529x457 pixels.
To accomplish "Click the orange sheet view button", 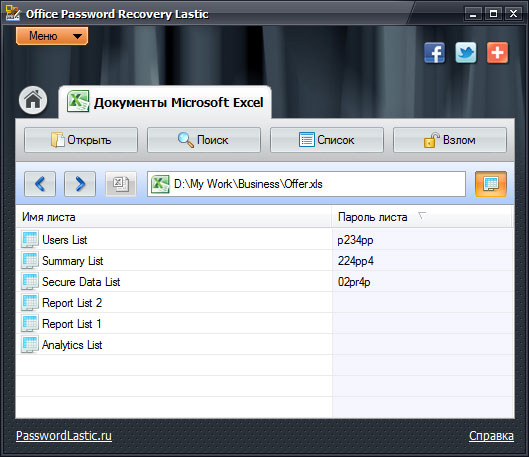I will [x=491, y=184].
